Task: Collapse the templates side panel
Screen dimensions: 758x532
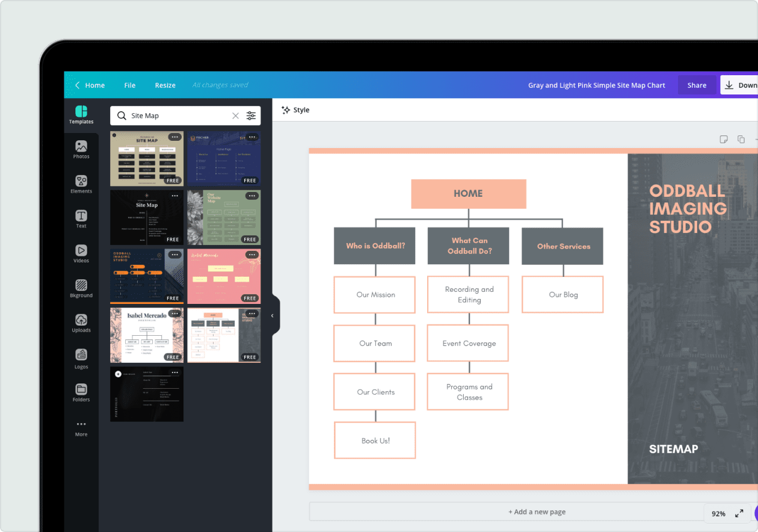Action: (x=272, y=315)
